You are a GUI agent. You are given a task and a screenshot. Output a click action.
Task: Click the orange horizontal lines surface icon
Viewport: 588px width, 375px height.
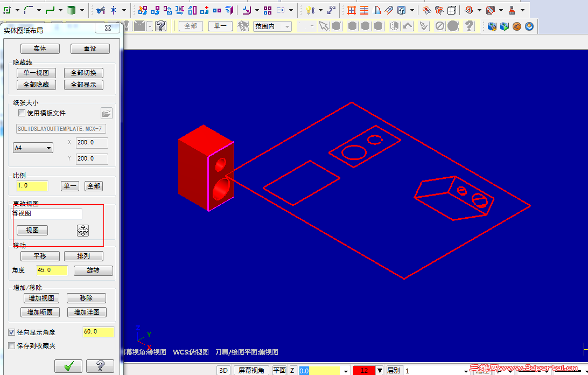point(364,10)
